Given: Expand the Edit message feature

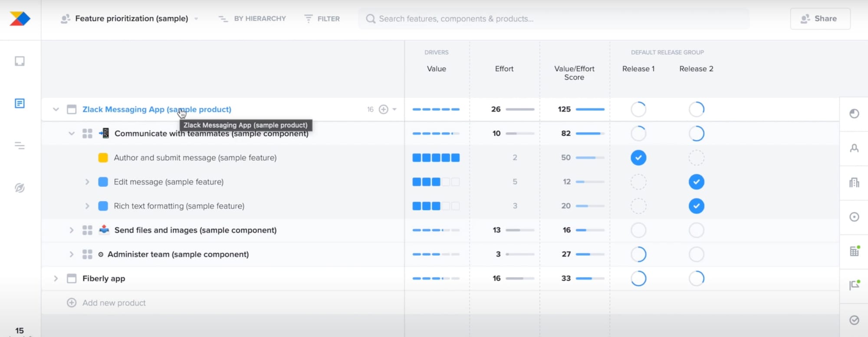Looking at the screenshot, I should click(87, 182).
